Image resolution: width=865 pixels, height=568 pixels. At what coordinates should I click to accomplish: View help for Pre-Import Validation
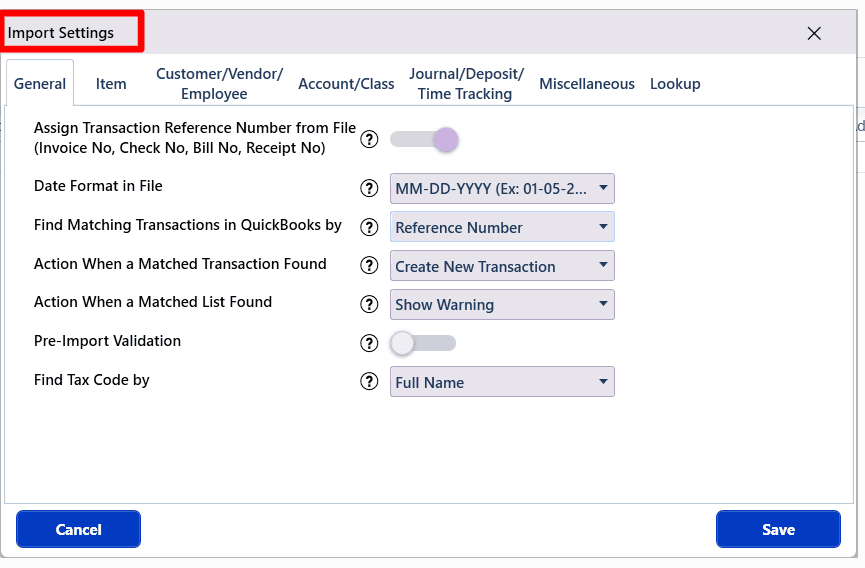369,343
